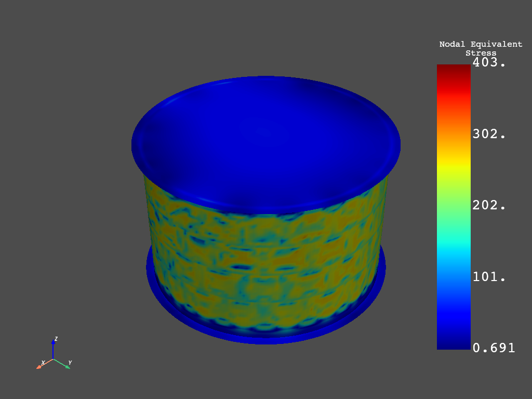Click the Nodal Equivalent Stress title
This screenshot has height=399, width=532.
point(481,48)
